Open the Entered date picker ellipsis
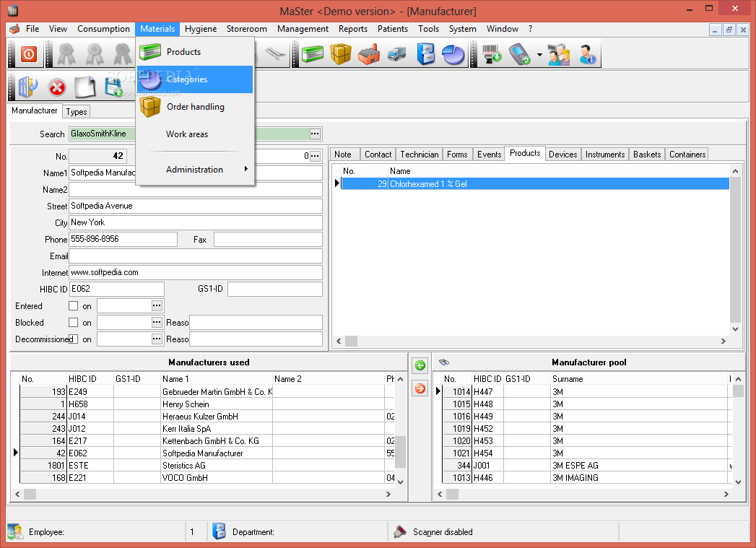Viewport: 756px width, 548px height. pyautogui.click(x=157, y=305)
